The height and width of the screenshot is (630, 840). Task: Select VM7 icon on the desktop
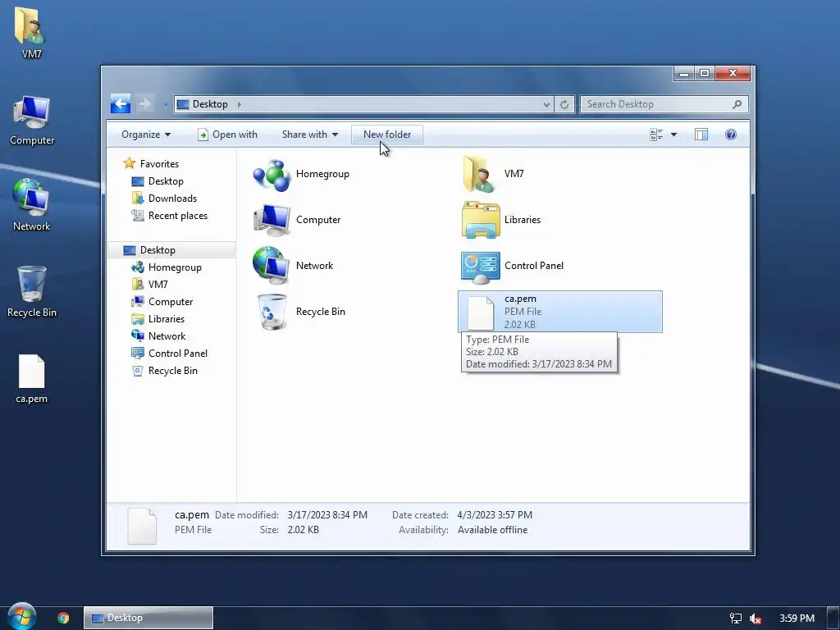coord(31,32)
